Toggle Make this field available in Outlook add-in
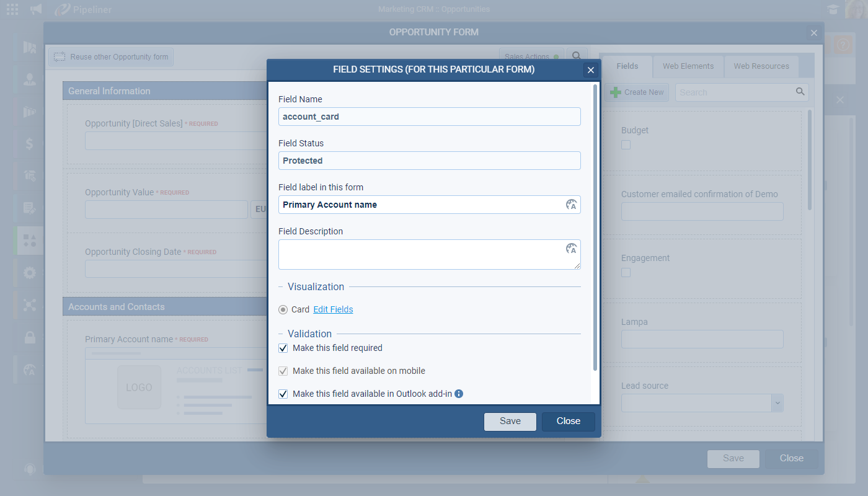Image resolution: width=868 pixels, height=496 pixels. point(283,394)
